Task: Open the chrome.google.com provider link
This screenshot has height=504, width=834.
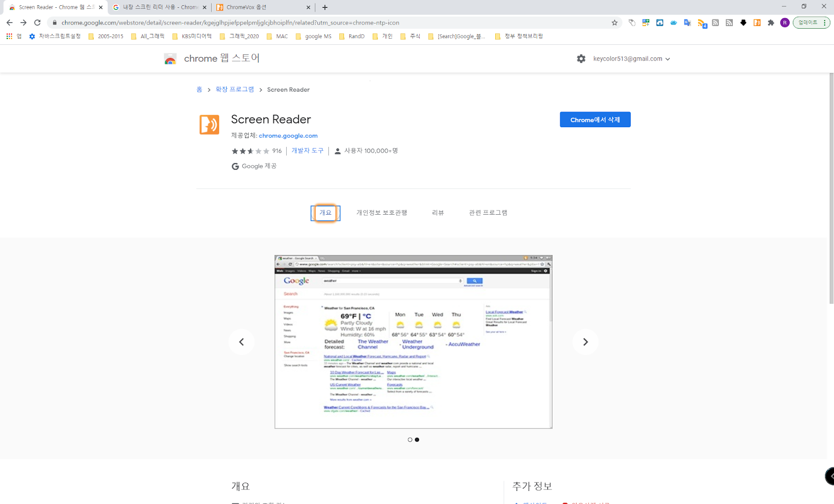Action: (x=288, y=136)
